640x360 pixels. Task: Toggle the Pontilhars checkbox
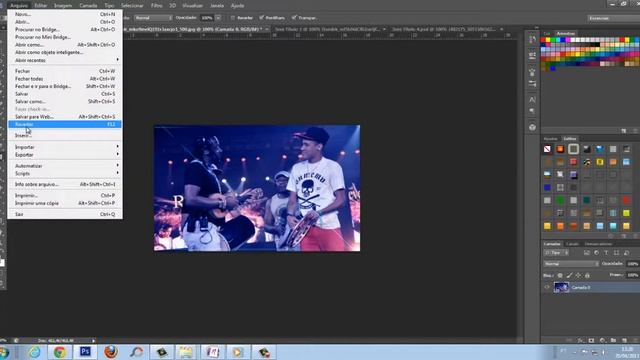pyautogui.click(x=261, y=18)
